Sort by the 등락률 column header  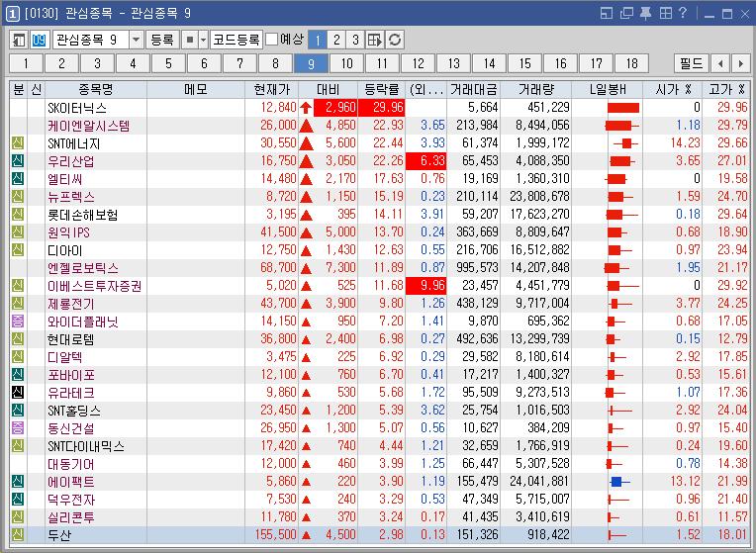(x=382, y=89)
